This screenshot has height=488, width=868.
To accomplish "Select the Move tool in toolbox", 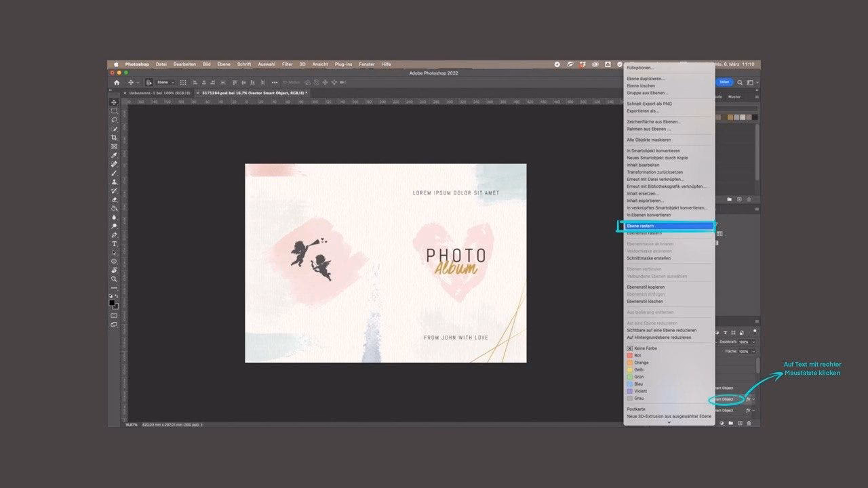I will click(x=114, y=102).
